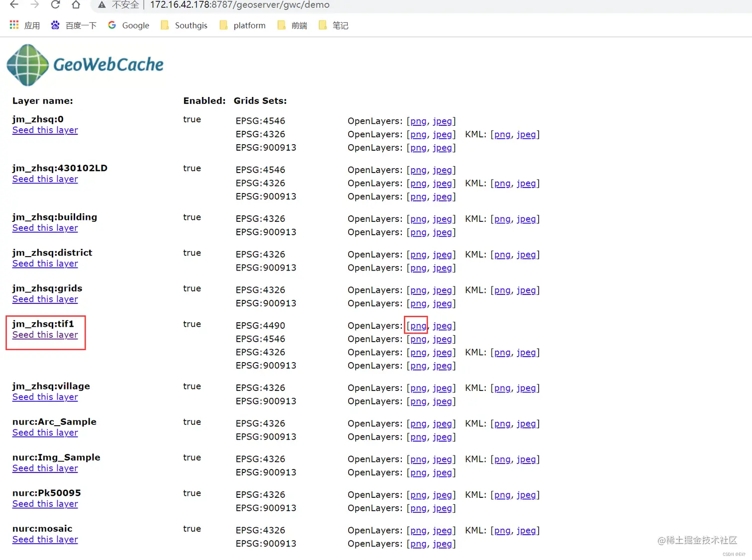Open jm_zhsq:tif1 EPSG:900913 OpenLayers jpeg
Viewport: 752px width, 560px height.
(x=442, y=366)
